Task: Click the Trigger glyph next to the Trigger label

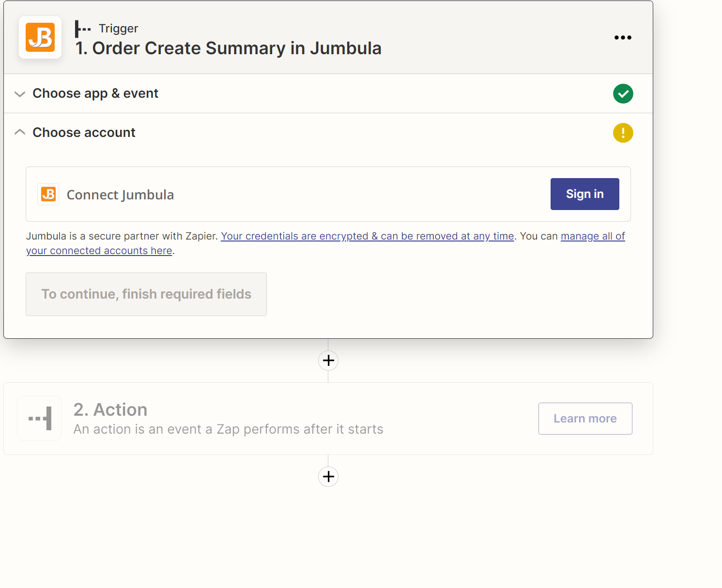Action: (83, 29)
